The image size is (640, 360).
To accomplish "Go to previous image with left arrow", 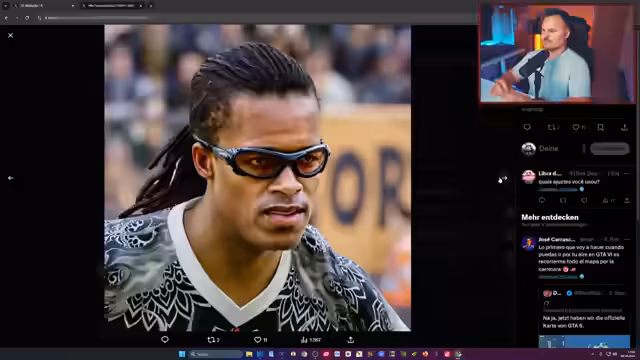I will (x=11, y=178).
